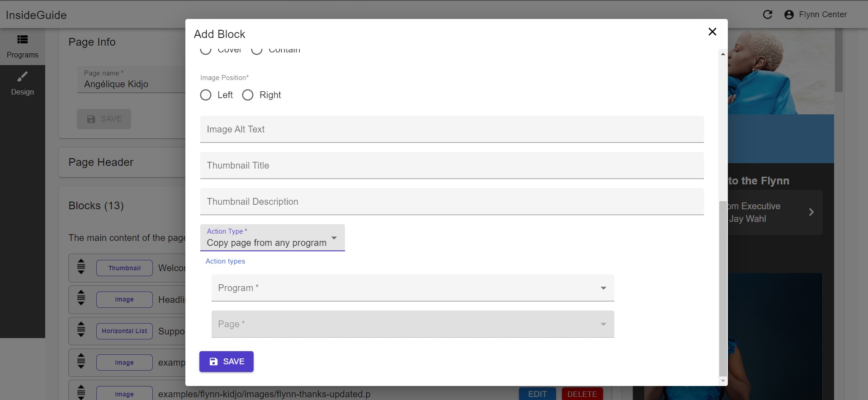
Task: Expand the Program dropdown
Action: tap(412, 288)
